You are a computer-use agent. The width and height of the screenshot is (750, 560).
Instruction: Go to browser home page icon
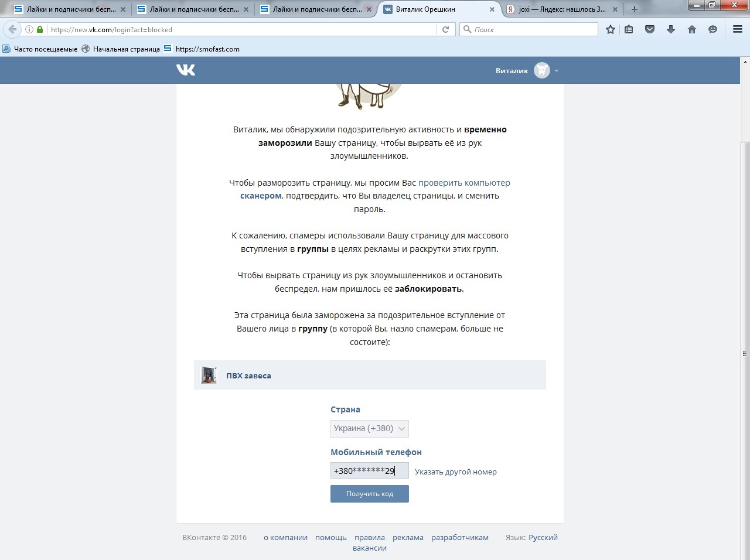[x=692, y=29]
